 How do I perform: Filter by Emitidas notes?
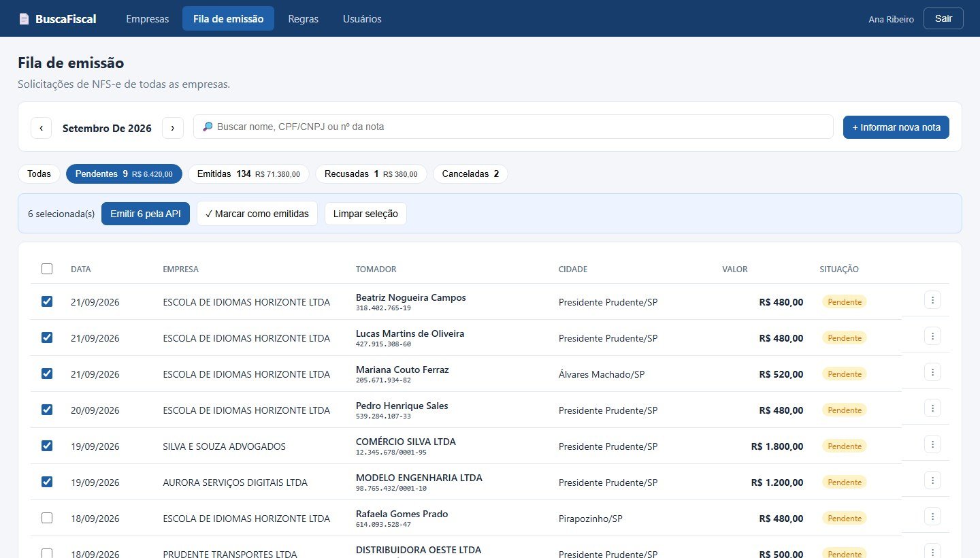(x=248, y=174)
